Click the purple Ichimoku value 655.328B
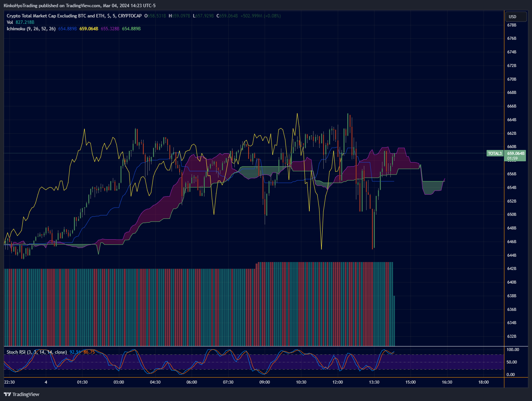Image resolution: width=532 pixels, height=401 pixels. pyautogui.click(x=110, y=29)
